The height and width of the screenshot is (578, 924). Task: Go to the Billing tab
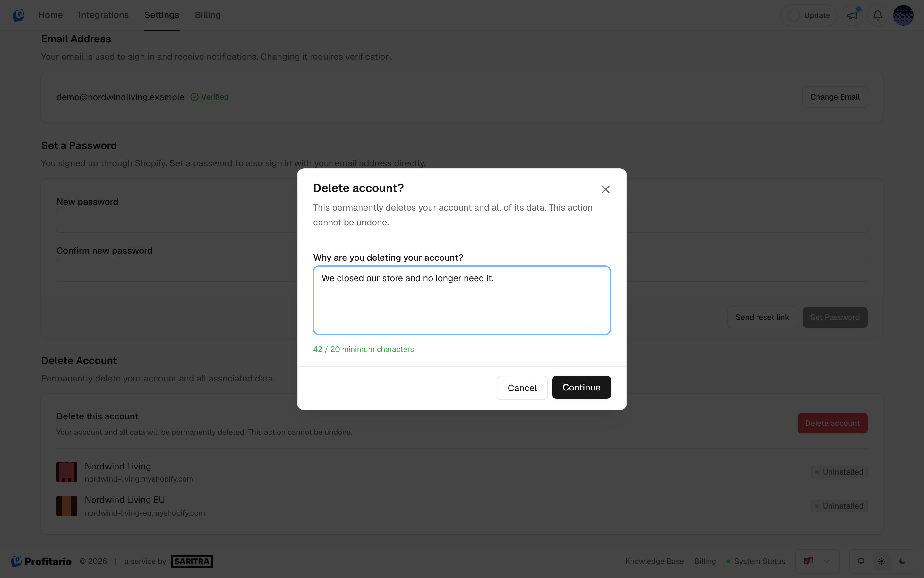point(208,15)
